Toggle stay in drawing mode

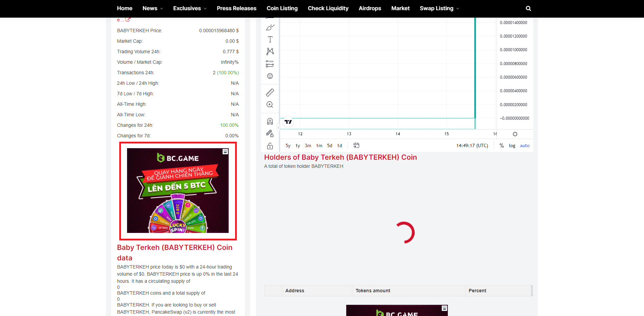[270, 133]
